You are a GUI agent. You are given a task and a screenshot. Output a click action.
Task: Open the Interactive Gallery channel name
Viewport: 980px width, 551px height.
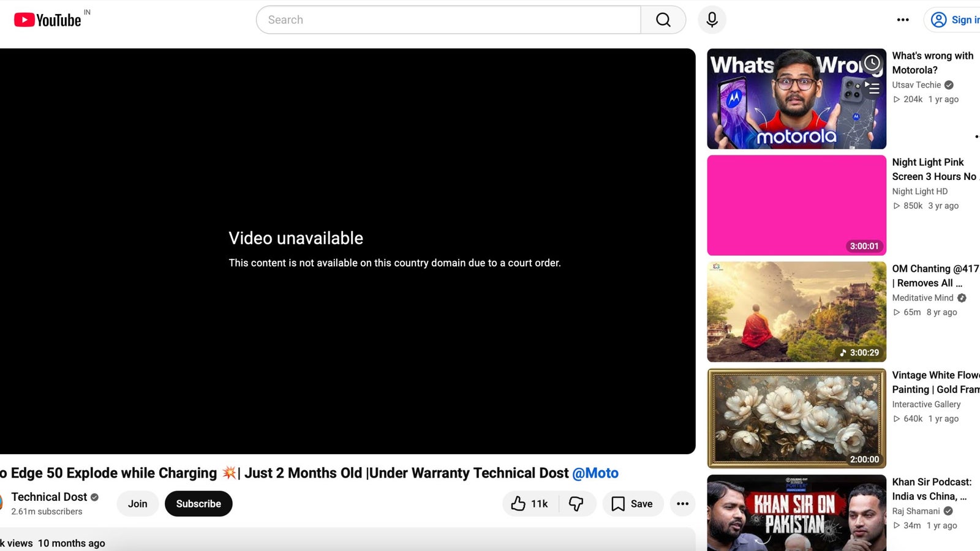pos(926,405)
